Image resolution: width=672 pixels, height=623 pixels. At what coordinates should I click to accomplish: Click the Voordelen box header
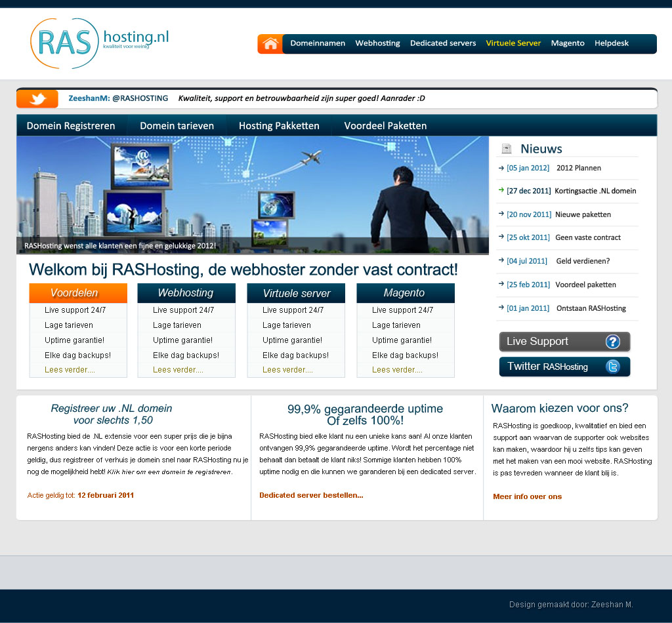[78, 293]
